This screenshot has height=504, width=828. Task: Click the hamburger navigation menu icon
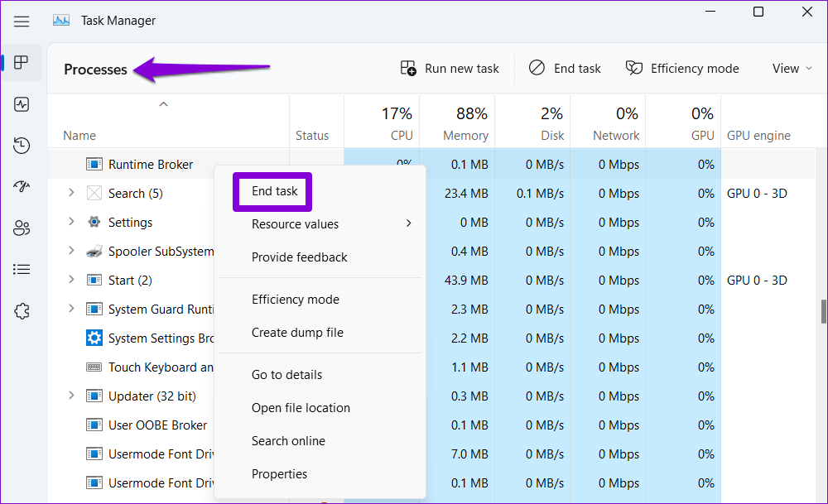click(x=22, y=21)
